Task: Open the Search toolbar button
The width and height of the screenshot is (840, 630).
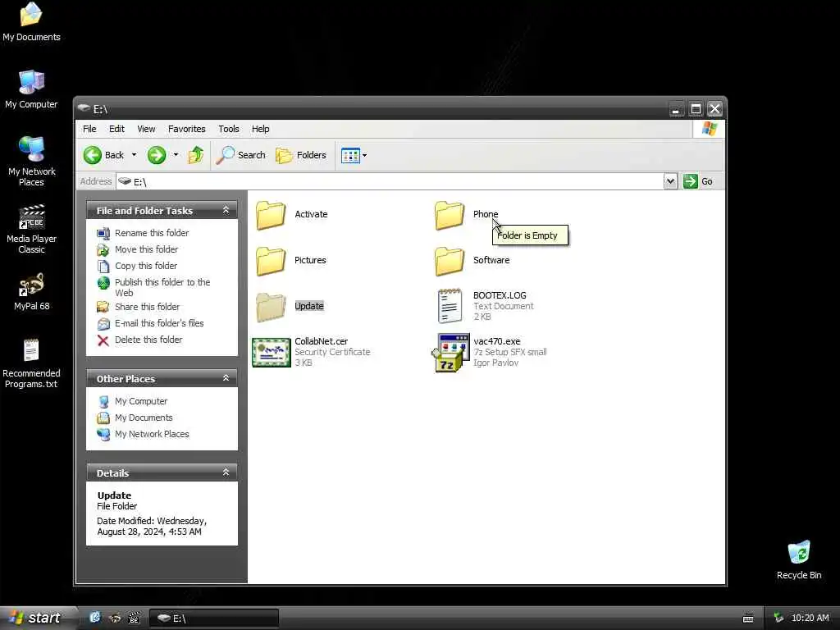Action: click(241, 155)
